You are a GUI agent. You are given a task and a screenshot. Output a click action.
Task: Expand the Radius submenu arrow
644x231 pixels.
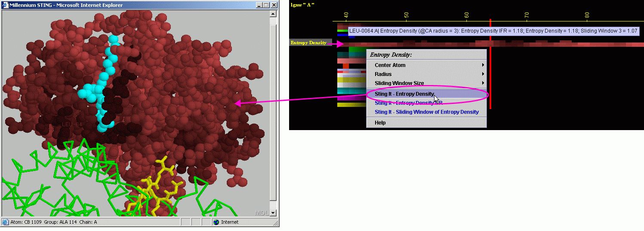(483, 74)
